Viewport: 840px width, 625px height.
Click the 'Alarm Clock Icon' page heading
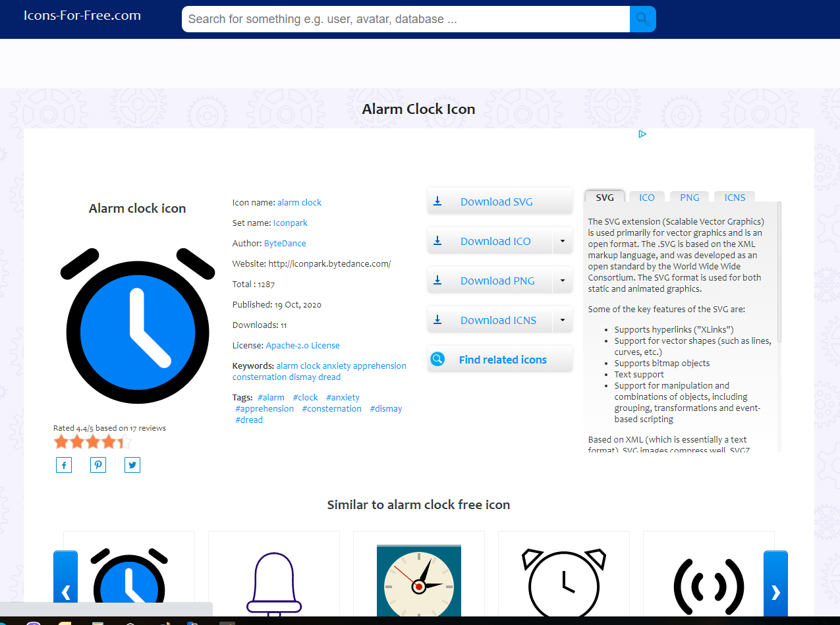[419, 109]
